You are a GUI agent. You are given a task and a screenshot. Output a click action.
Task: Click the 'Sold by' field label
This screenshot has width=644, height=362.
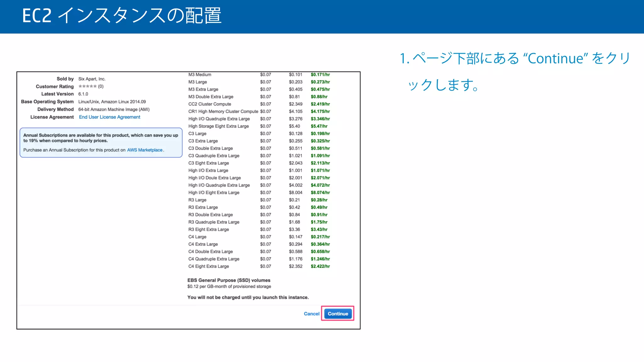tap(65, 79)
